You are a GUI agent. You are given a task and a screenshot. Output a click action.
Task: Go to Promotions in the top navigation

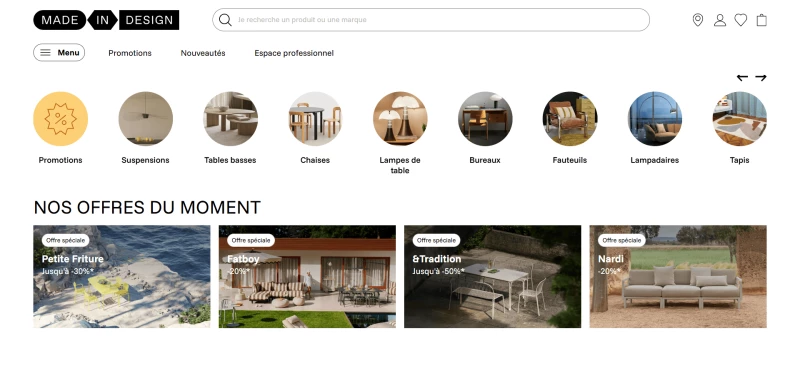(130, 53)
